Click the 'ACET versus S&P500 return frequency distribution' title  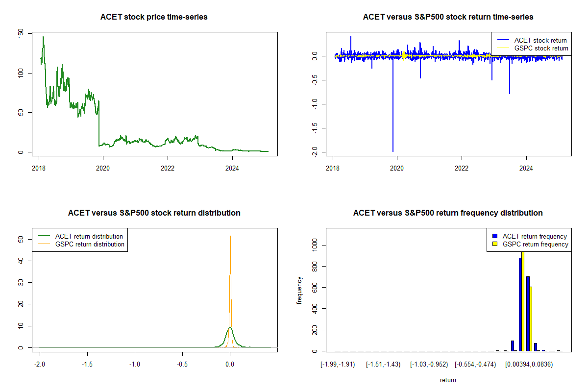click(x=448, y=213)
